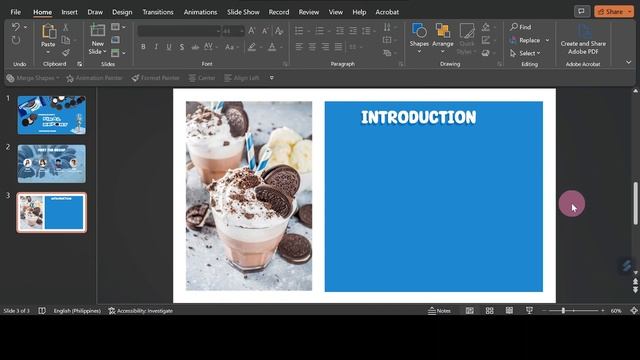
Task: Click Create and Share Adobe PDF icon
Action: 583,31
